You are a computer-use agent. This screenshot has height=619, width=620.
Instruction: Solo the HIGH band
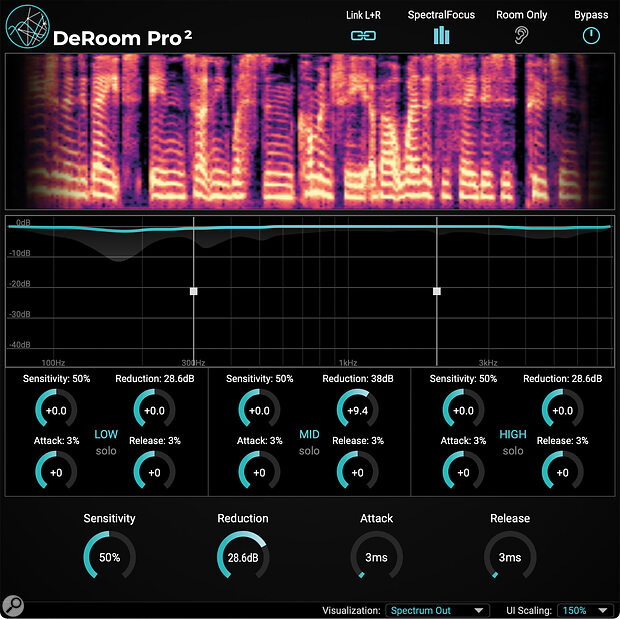click(x=513, y=451)
